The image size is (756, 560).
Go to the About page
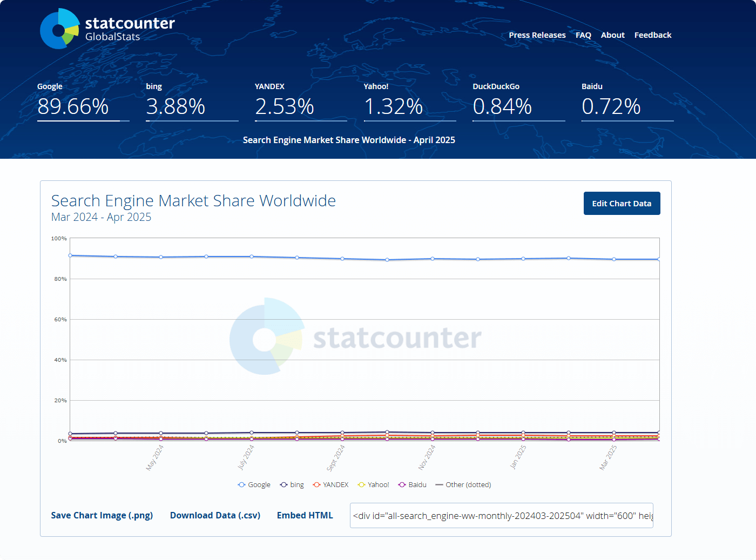613,35
